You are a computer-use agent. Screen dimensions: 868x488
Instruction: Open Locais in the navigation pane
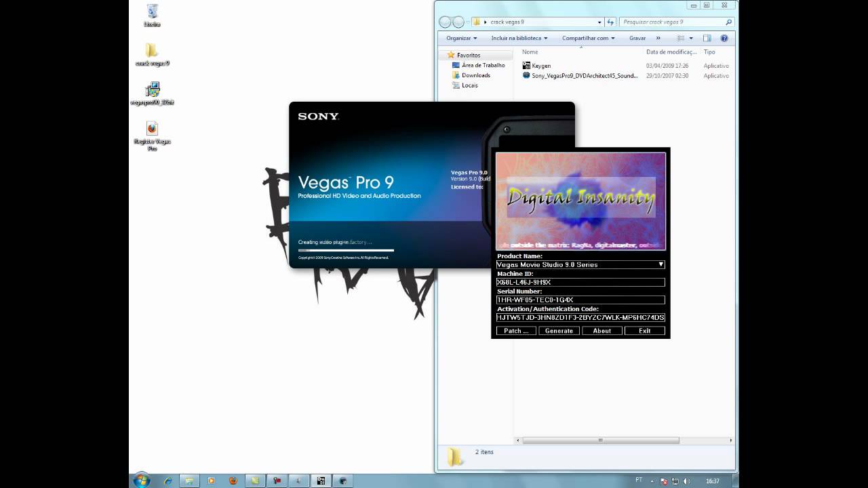[x=470, y=85]
